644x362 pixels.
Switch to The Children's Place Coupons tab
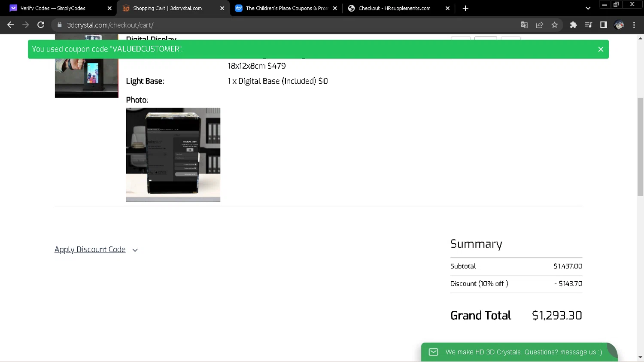tap(287, 8)
